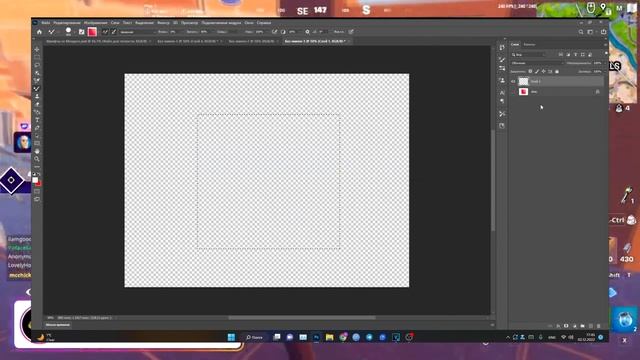Click the current brush load red swatch

pos(92,32)
